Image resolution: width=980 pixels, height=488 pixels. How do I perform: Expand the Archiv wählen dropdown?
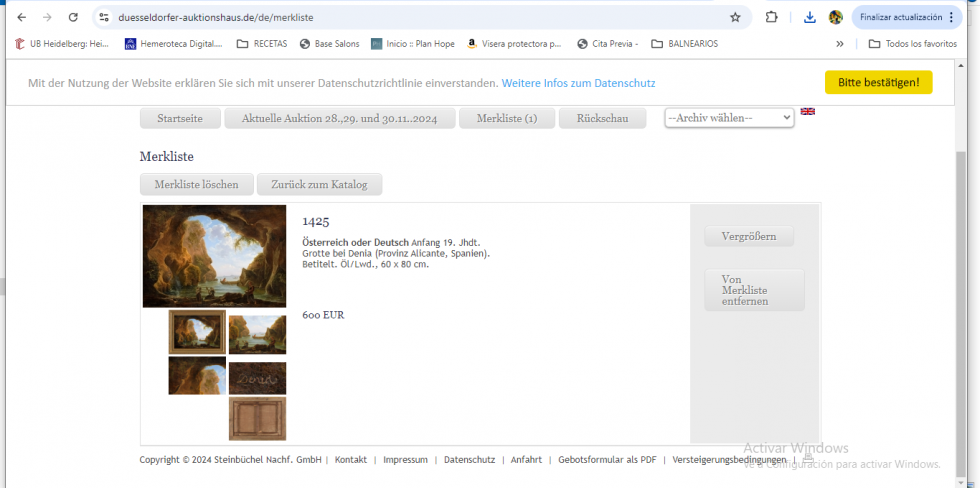729,117
